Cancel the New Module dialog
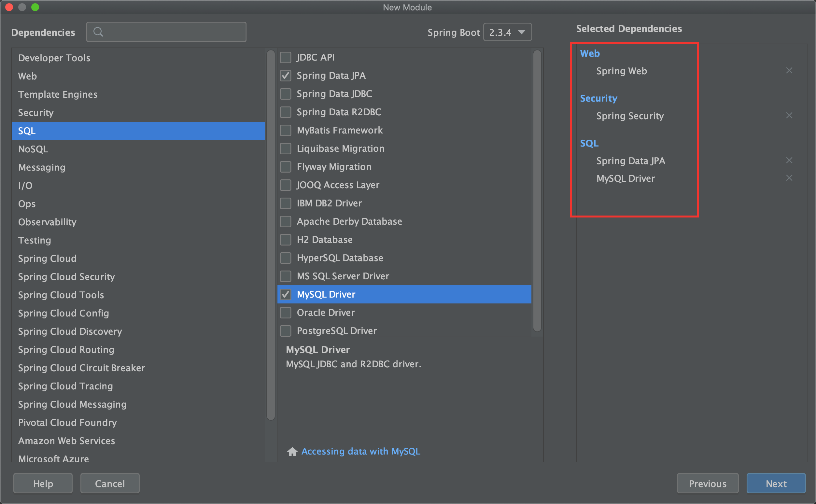Image resolution: width=816 pixels, height=504 pixels. point(110,483)
